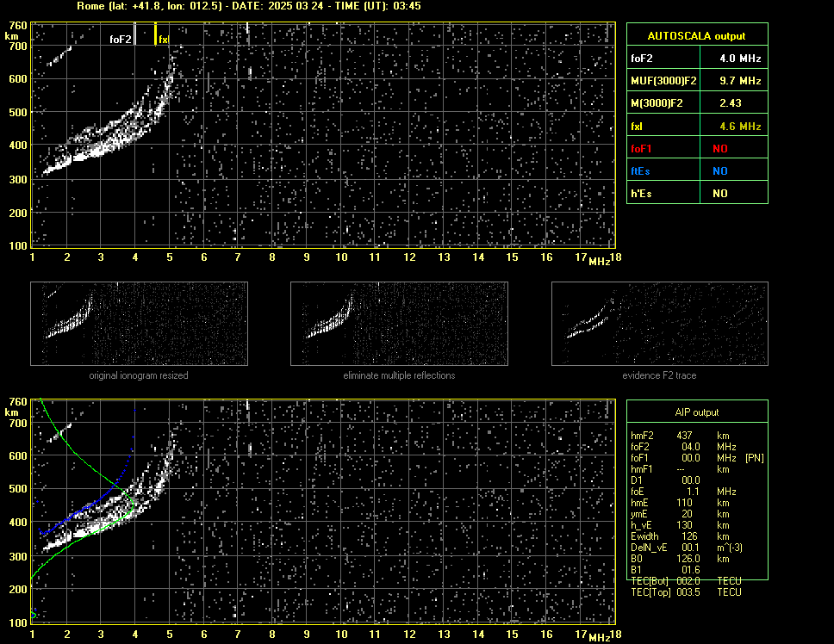The height and width of the screenshot is (644, 834).
Task: Click the 'evidence F2 trace' caption
Action: click(659, 375)
